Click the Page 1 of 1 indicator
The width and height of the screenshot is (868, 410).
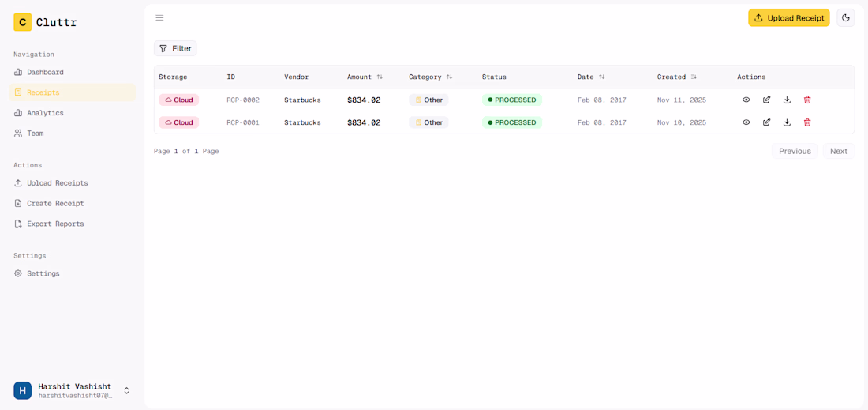186,151
